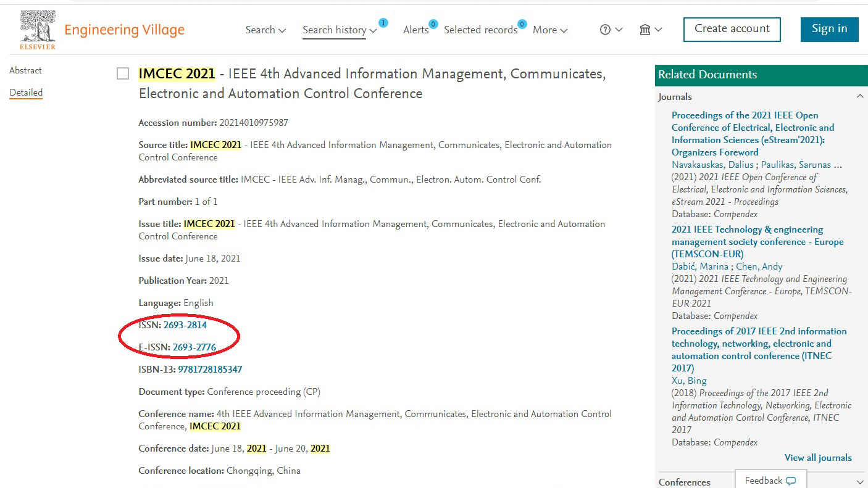The height and width of the screenshot is (488, 868).
Task: Click the Elsevier tree logo
Action: pos(38,30)
